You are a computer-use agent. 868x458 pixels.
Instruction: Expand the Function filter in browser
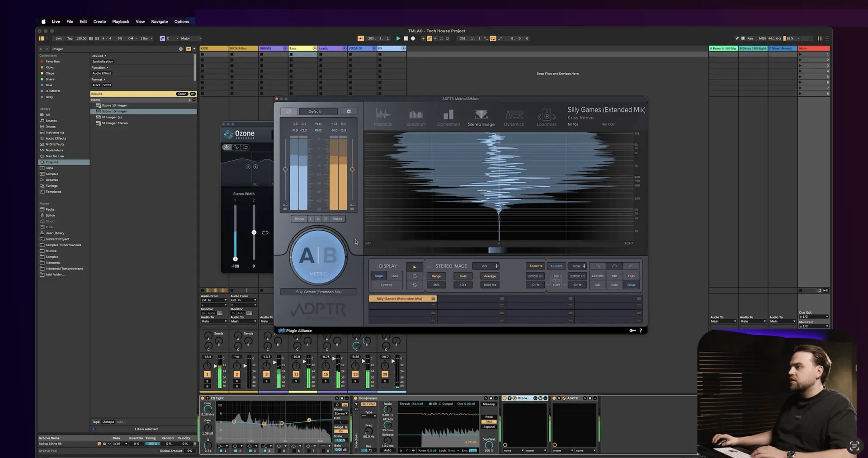tap(100, 68)
